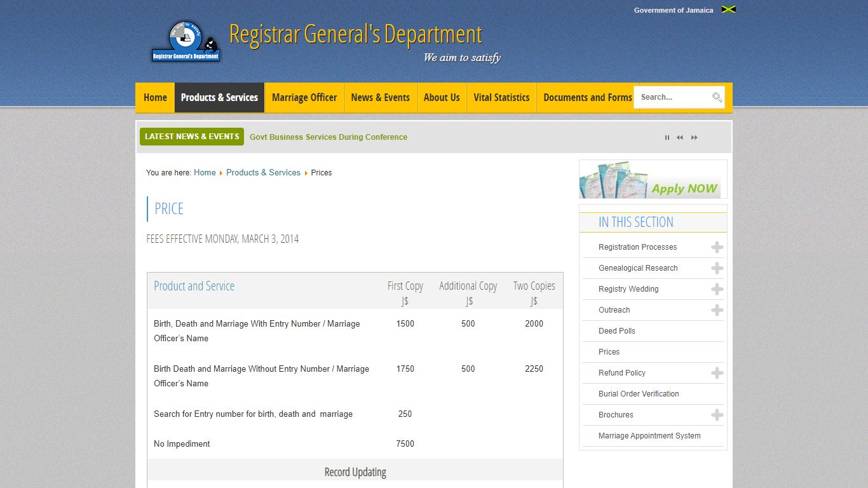
Task: Open Vital Statistics menu
Action: (x=501, y=97)
